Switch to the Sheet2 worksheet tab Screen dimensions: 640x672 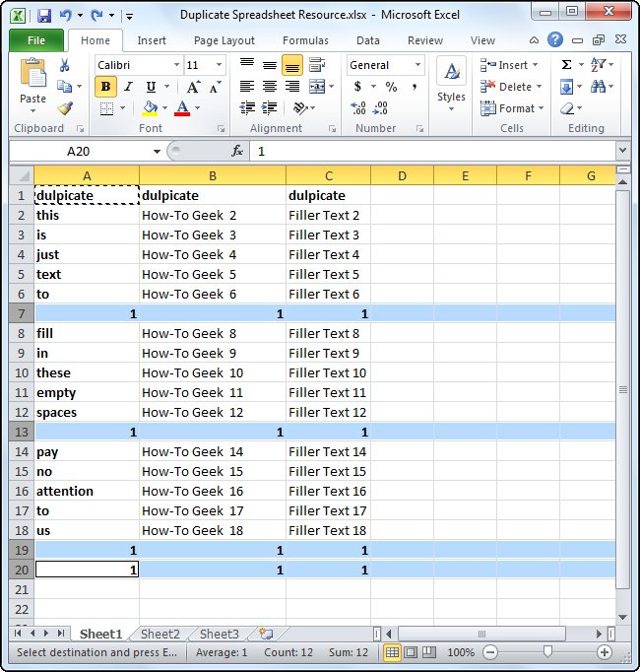coord(160,634)
